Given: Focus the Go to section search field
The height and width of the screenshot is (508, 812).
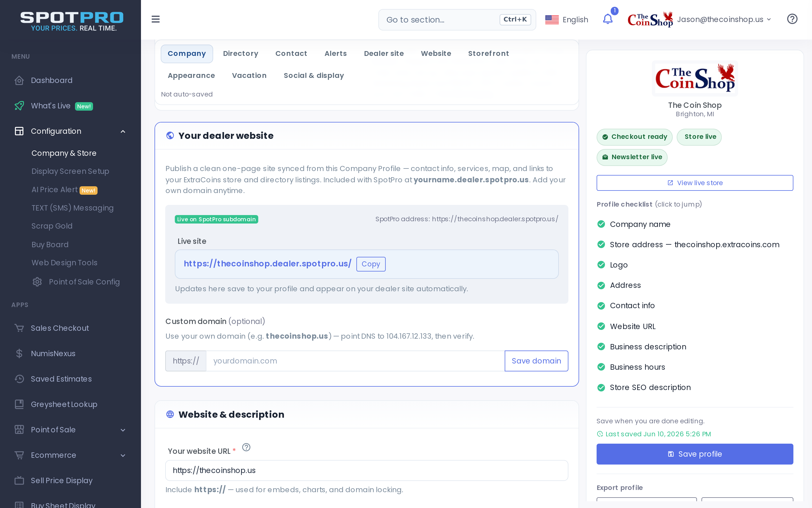Looking at the screenshot, I should (457, 20).
